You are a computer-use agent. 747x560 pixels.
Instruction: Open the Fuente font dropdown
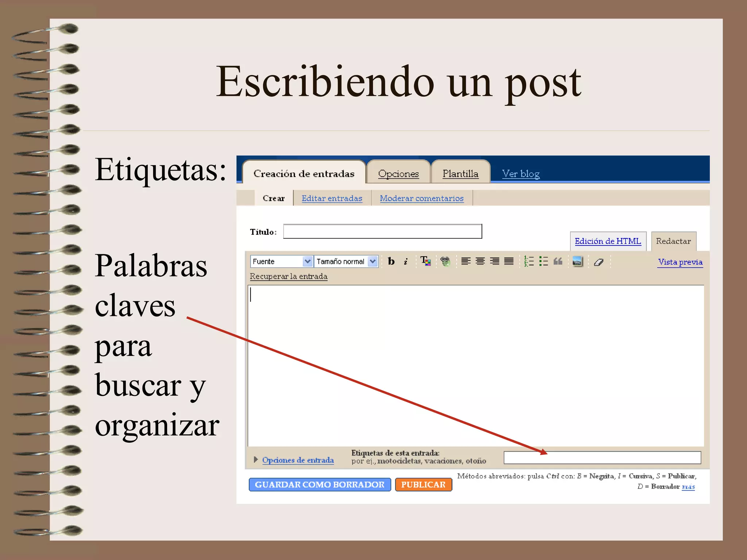pos(281,261)
